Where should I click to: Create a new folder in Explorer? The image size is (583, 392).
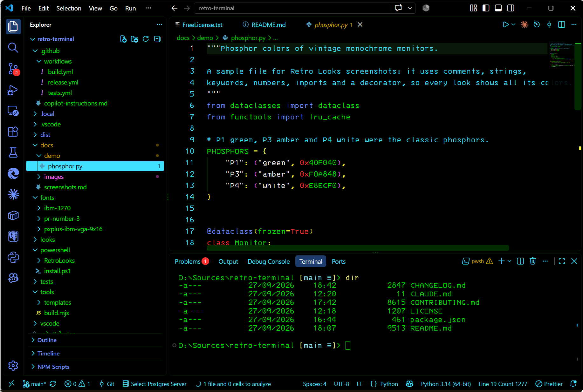134,39
